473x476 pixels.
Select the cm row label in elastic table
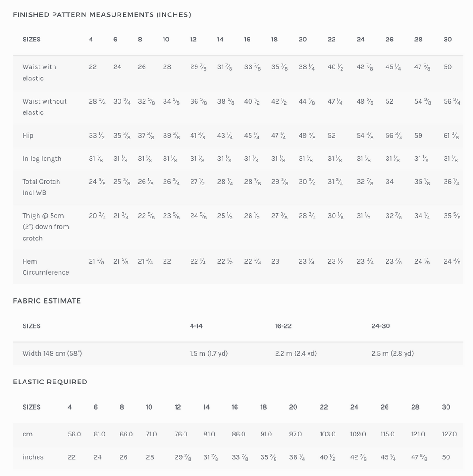[x=27, y=434]
